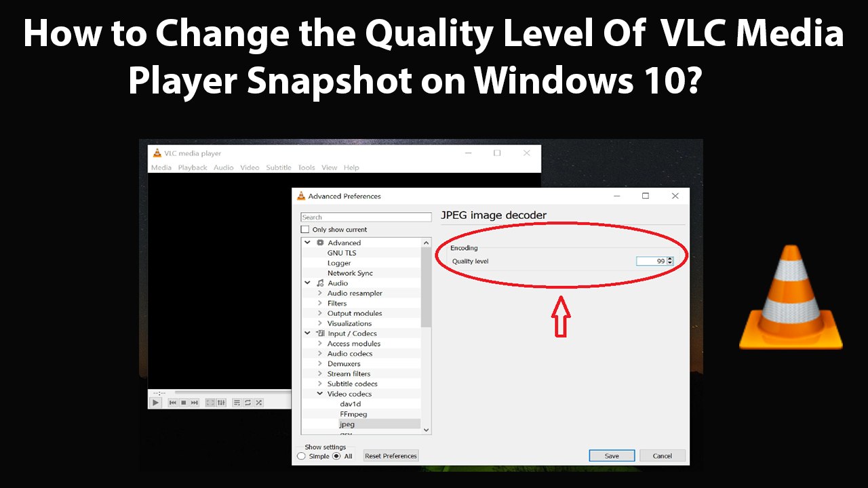Click the Audio music note icon in tree

click(321, 283)
